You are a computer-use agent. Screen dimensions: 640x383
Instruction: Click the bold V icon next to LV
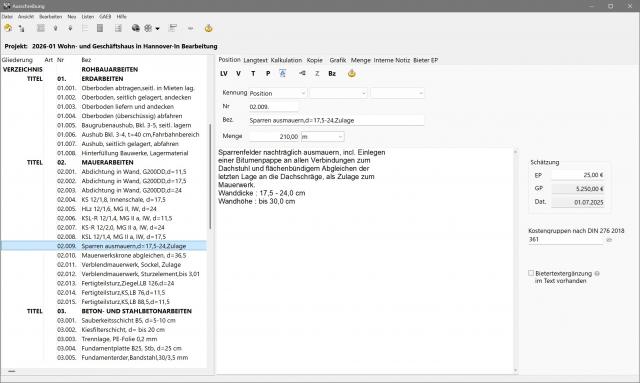pyautogui.click(x=238, y=73)
